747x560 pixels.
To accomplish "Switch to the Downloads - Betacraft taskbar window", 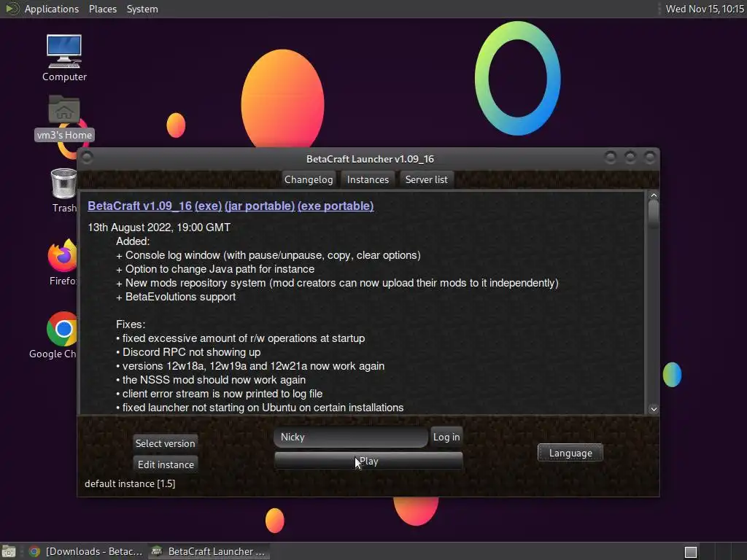I will pyautogui.click(x=86, y=551).
